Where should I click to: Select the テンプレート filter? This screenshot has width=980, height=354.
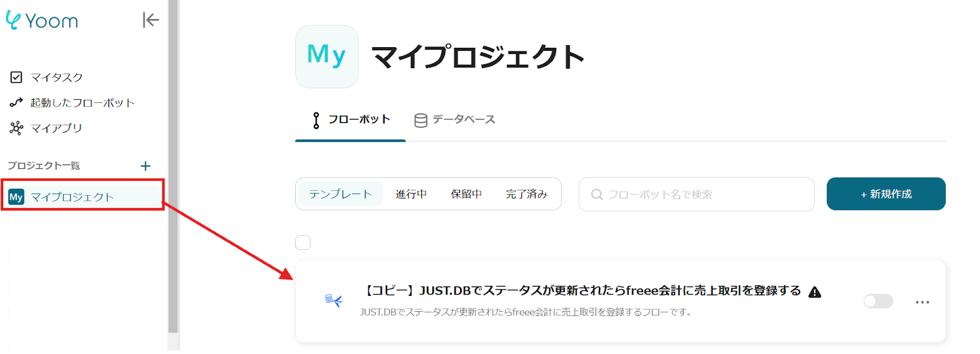(341, 194)
